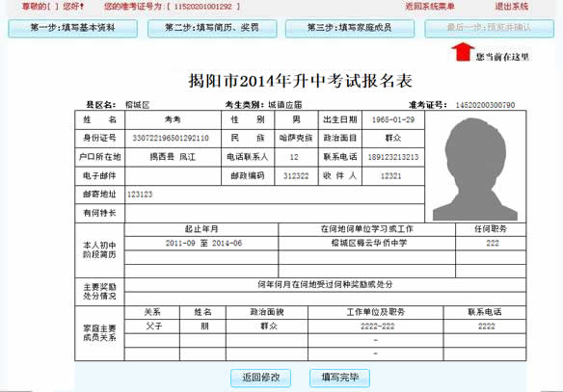The width and height of the screenshot is (563, 392).
Task: Go to step two 填写简历、奖罚
Action: [212, 28]
